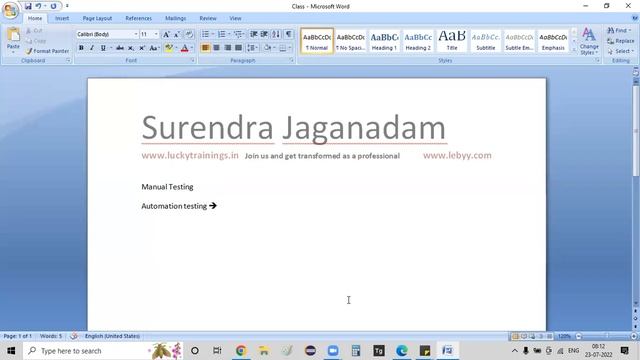The height and width of the screenshot is (360, 640).
Task: Open the font size dropdown
Action: coord(156,34)
